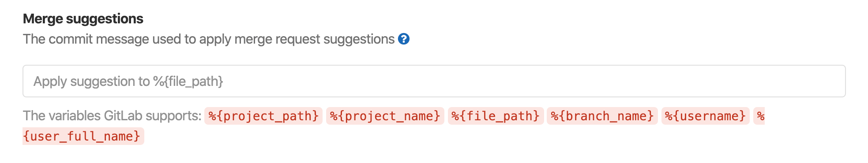This screenshot has width=868, height=163.
Task: Click the %{file_path} variable code tag
Action: [x=496, y=116]
